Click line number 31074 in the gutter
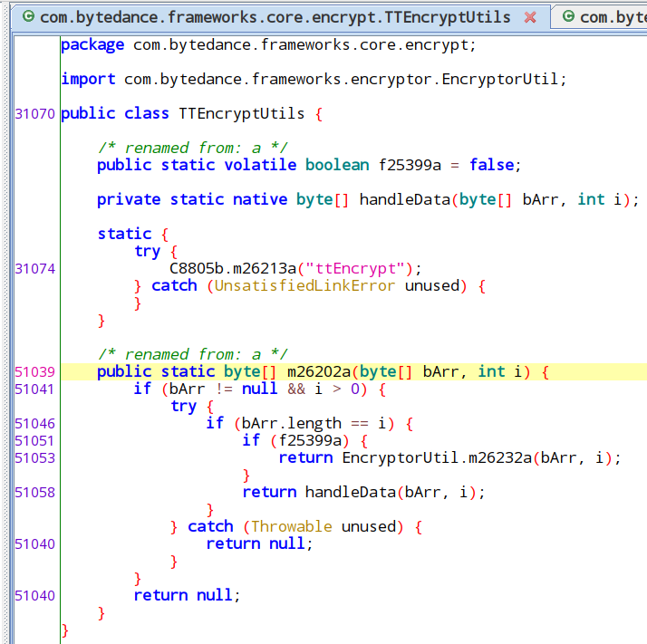647x644 pixels. (35, 268)
